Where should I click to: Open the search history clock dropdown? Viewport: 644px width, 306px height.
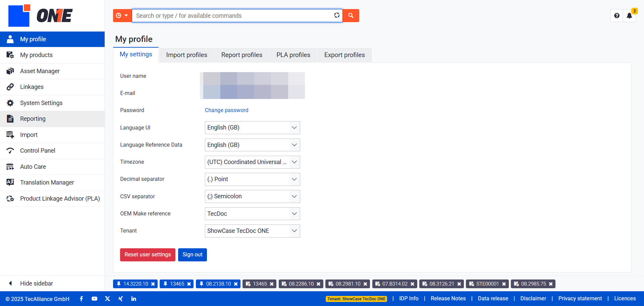point(122,16)
